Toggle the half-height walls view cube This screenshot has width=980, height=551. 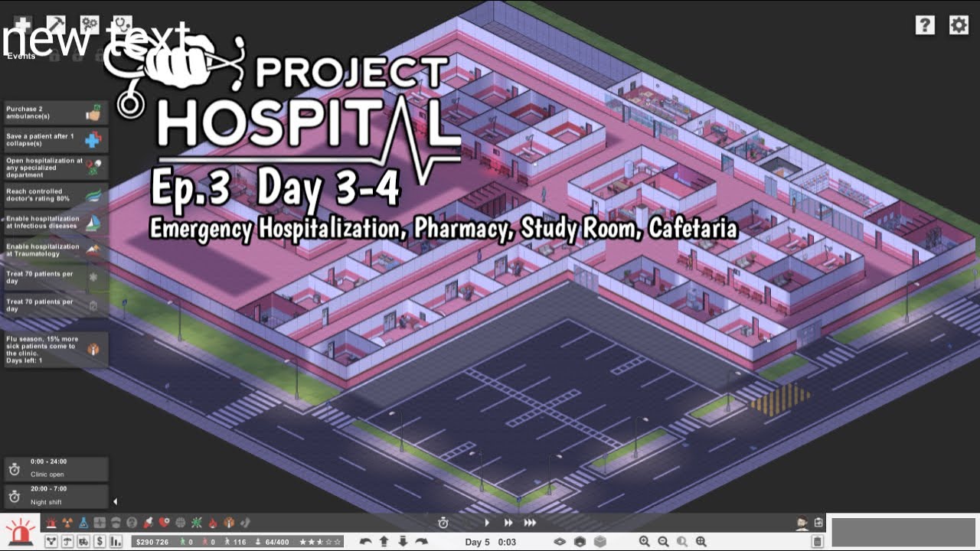[x=580, y=541]
